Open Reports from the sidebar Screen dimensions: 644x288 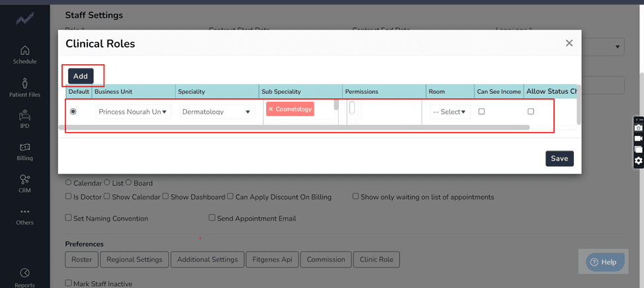(24, 277)
